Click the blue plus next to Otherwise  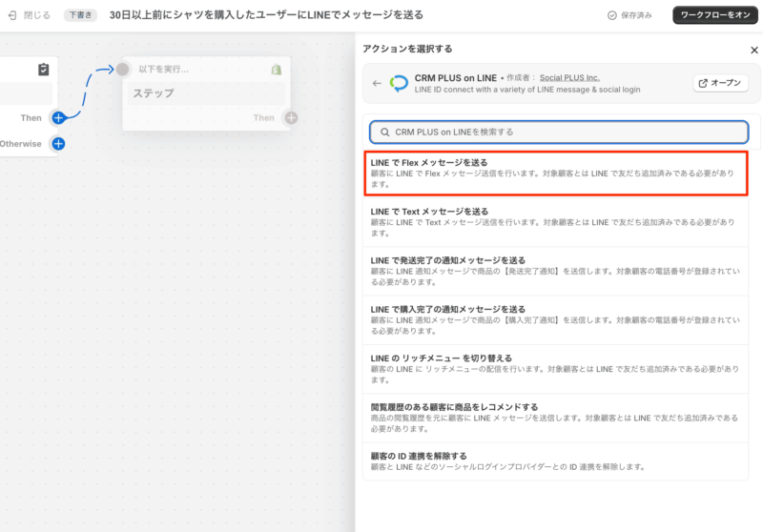(58, 144)
